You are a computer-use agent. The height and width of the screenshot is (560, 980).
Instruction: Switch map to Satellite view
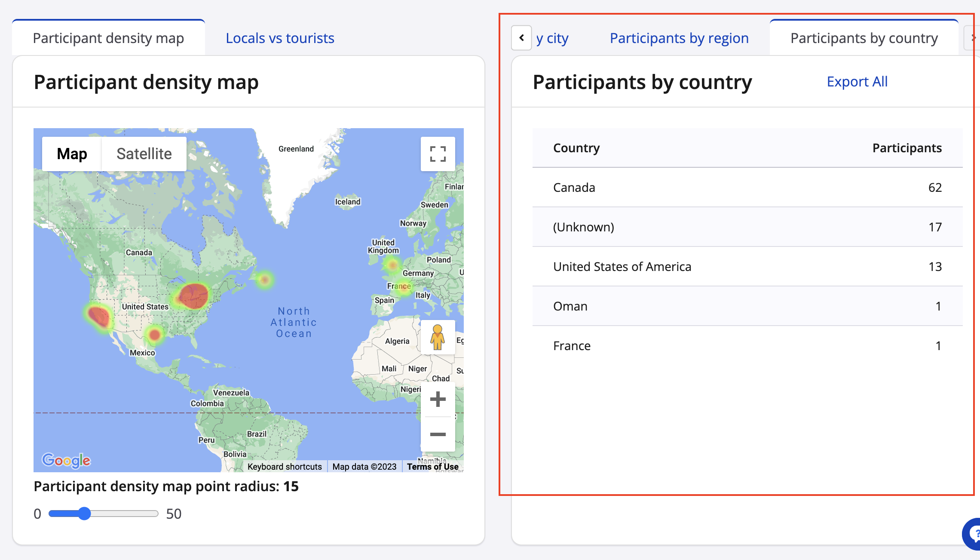144,154
